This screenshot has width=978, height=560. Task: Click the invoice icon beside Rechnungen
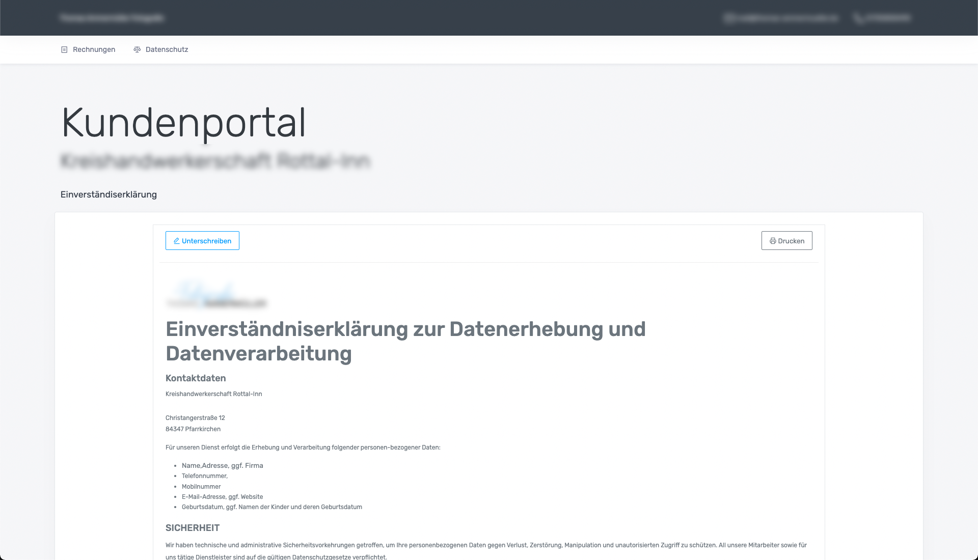(x=64, y=50)
